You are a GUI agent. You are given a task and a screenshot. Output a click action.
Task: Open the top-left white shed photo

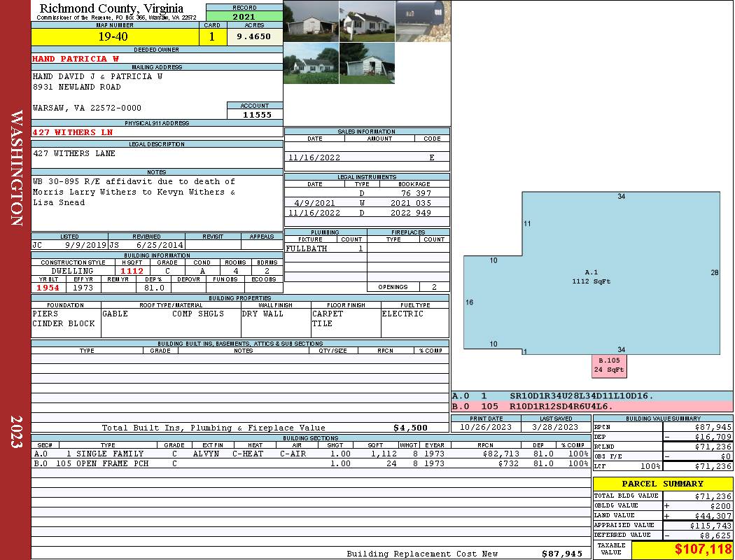click(311, 21)
